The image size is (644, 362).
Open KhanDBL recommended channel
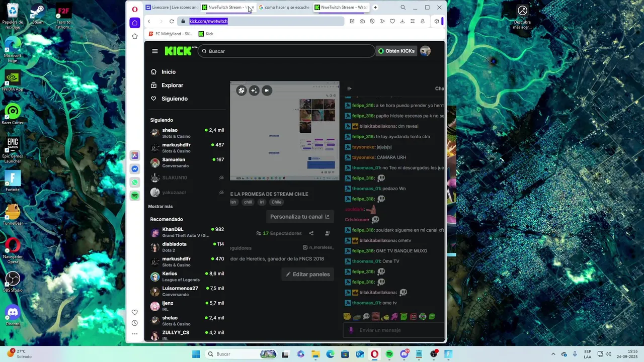click(x=187, y=232)
